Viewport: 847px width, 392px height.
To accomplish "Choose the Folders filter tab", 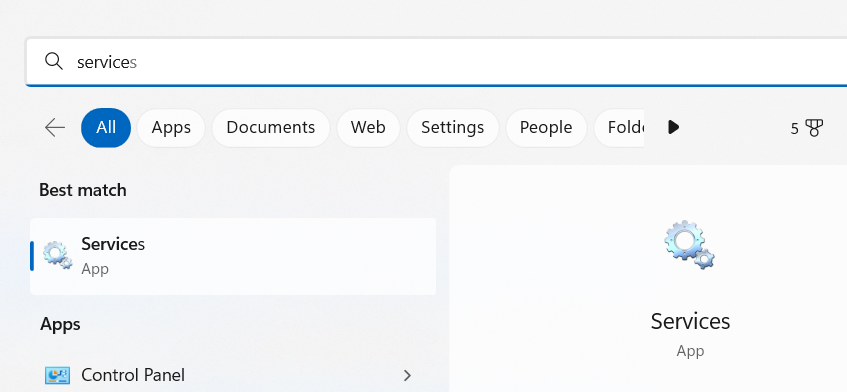I will [619, 127].
